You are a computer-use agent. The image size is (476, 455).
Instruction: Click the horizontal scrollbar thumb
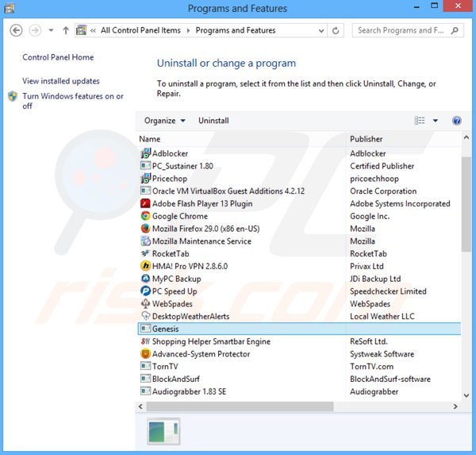coord(240,407)
